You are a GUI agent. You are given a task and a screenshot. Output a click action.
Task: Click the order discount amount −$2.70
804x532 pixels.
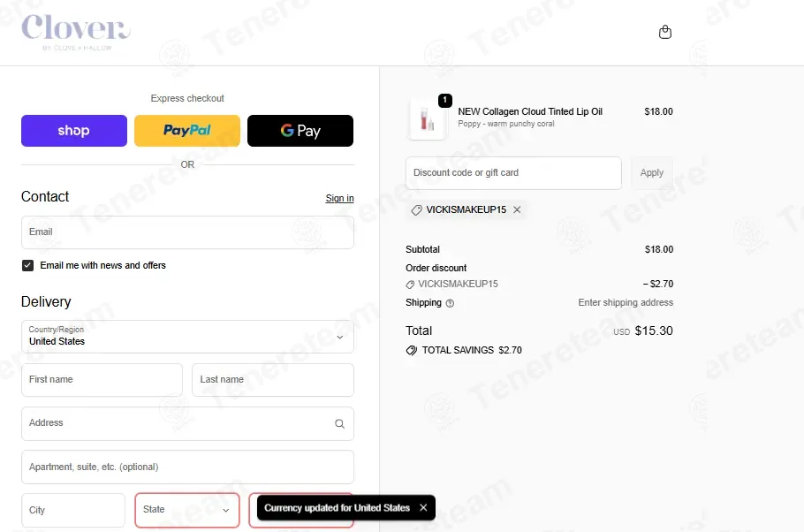658,284
